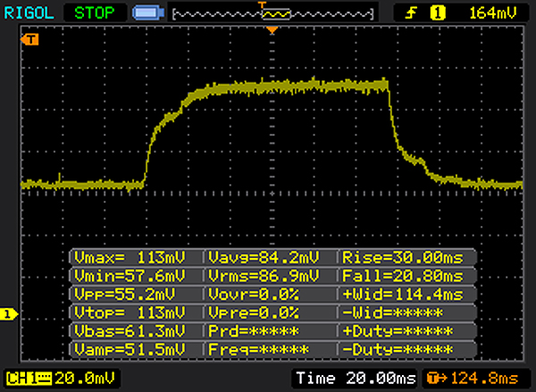Click the RIGOL logo

[x=29, y=13]
